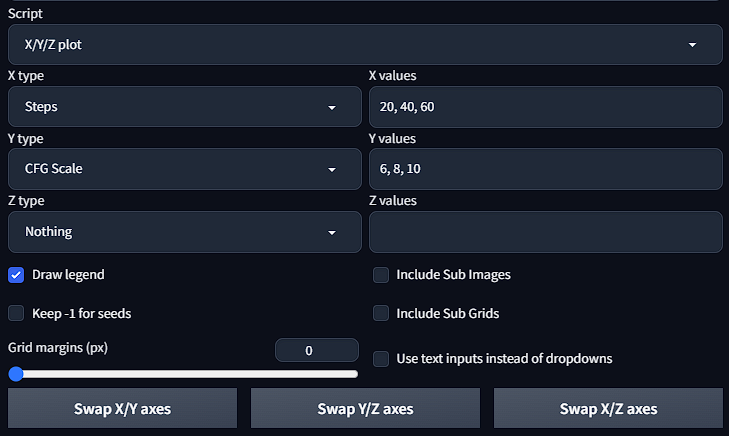Image resolution: width=729 pixels, height=436 pixels.
Task: Click the X values field containing 20, 40, 60
Action: click(x=545, y=106)
